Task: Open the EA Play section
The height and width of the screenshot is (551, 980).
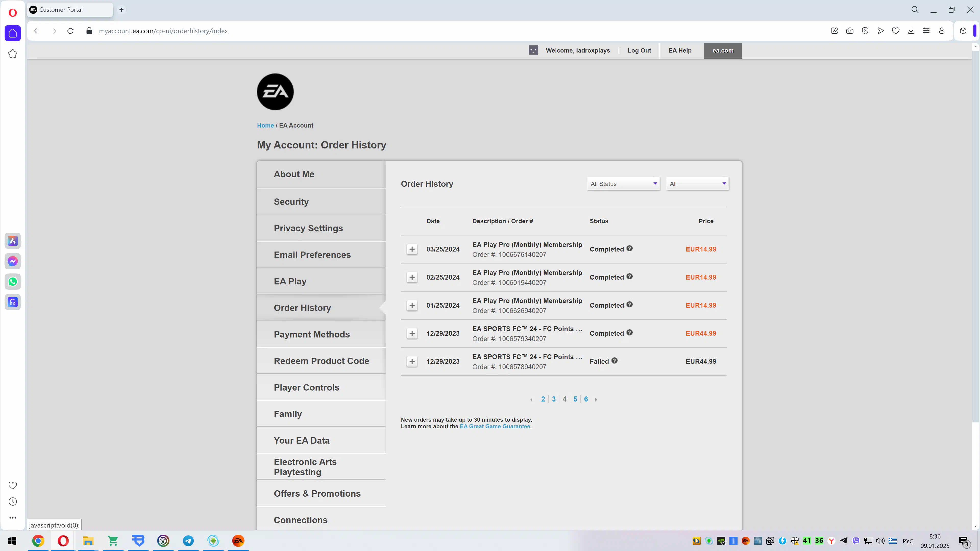Action: [x=321, y=281]
